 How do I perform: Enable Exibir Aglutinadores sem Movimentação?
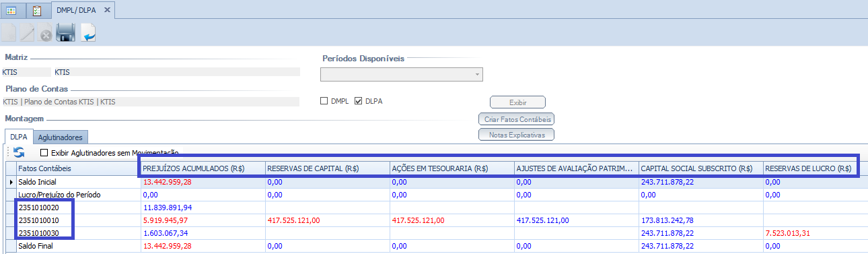44,153
